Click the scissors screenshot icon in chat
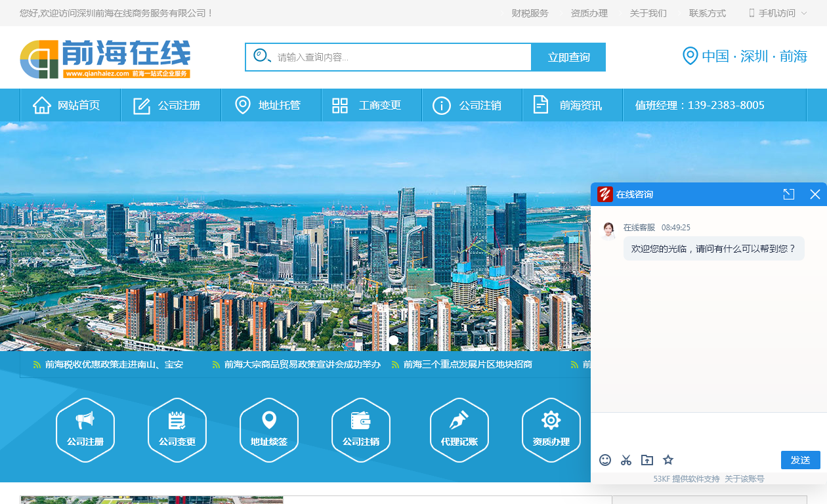 (626, 460)
